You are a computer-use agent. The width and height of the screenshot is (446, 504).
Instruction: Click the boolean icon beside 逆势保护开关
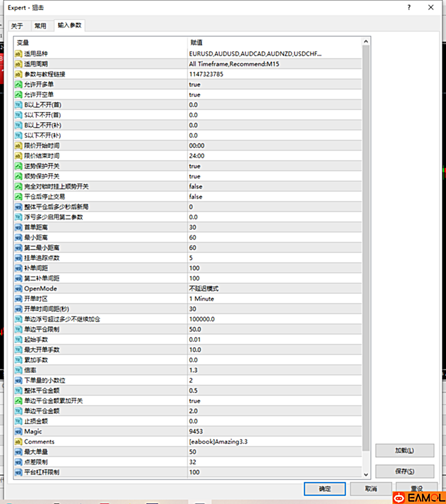point(18,166)
